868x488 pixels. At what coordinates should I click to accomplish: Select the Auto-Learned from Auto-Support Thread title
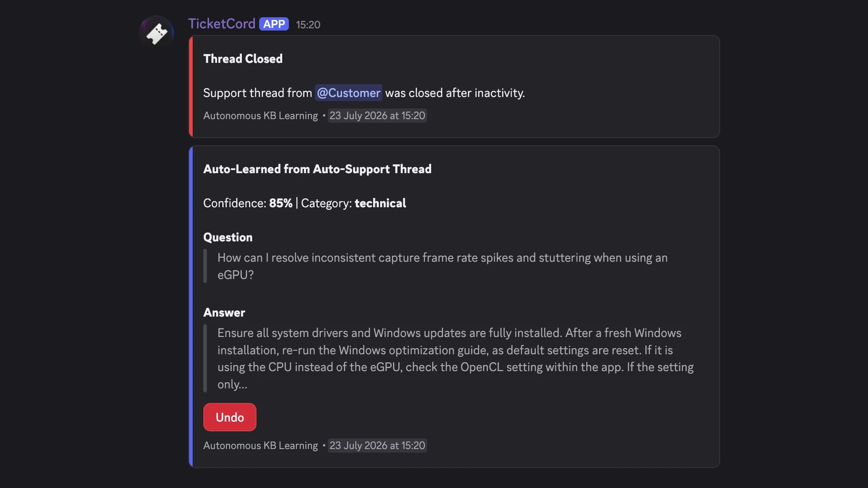(317, 169)
